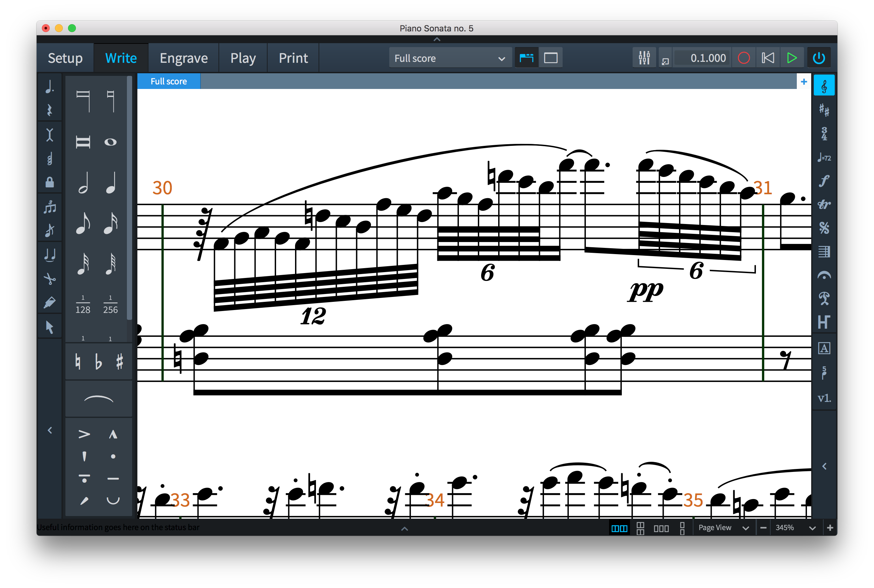Viewport: 874px width, 588px height.
Task: Select the Full score document tab
Action: (168, 81)
